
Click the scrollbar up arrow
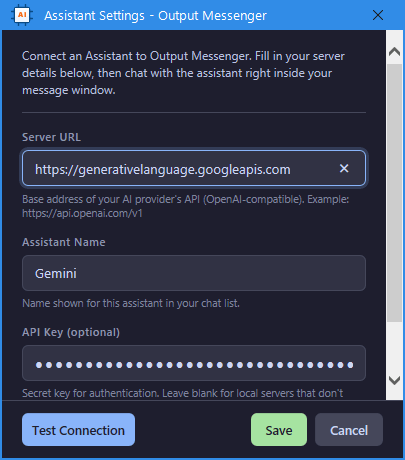(x=394, y=51)
